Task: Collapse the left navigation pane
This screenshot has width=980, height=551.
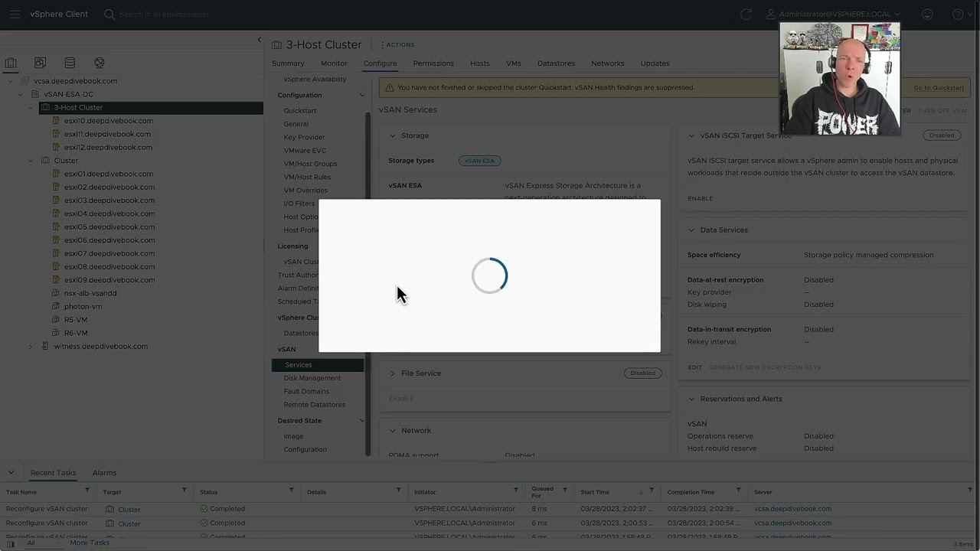Action: [x=259, y=40]
